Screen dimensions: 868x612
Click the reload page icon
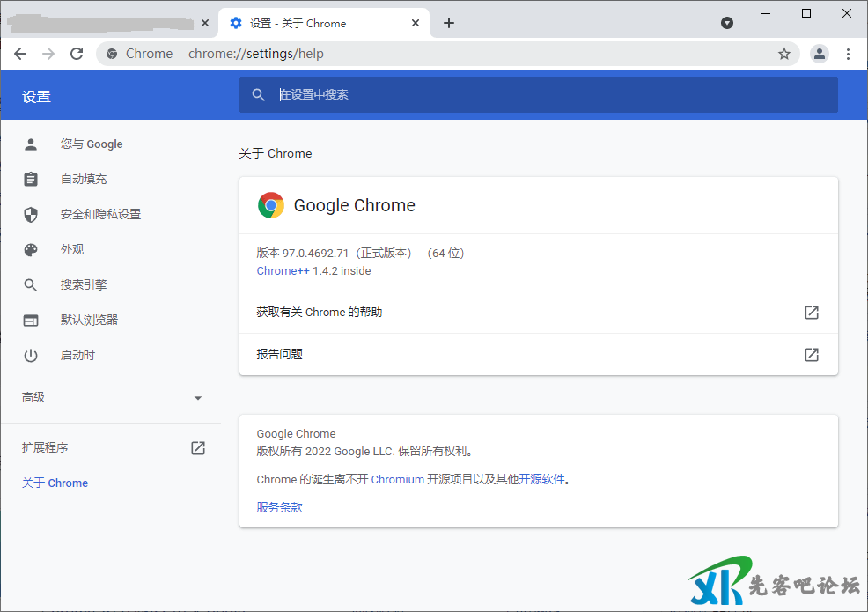77,54
